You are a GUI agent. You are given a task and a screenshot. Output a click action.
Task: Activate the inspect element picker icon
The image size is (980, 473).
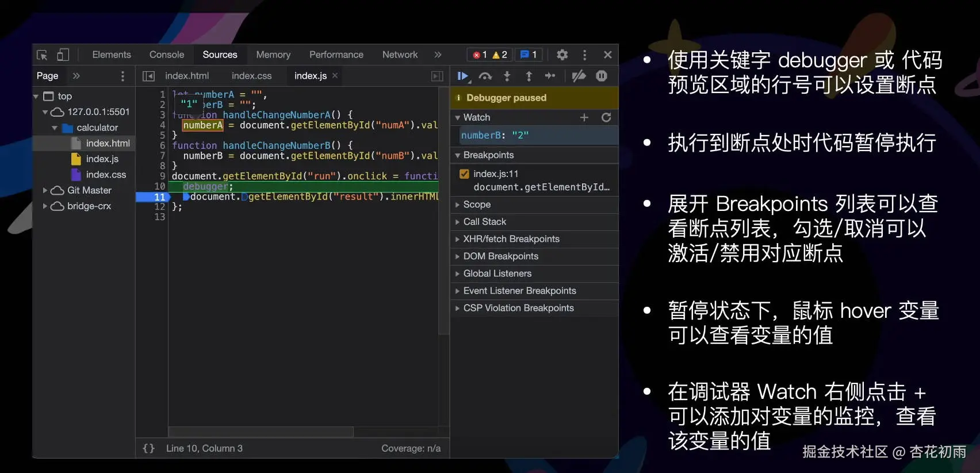coord(42,55)
